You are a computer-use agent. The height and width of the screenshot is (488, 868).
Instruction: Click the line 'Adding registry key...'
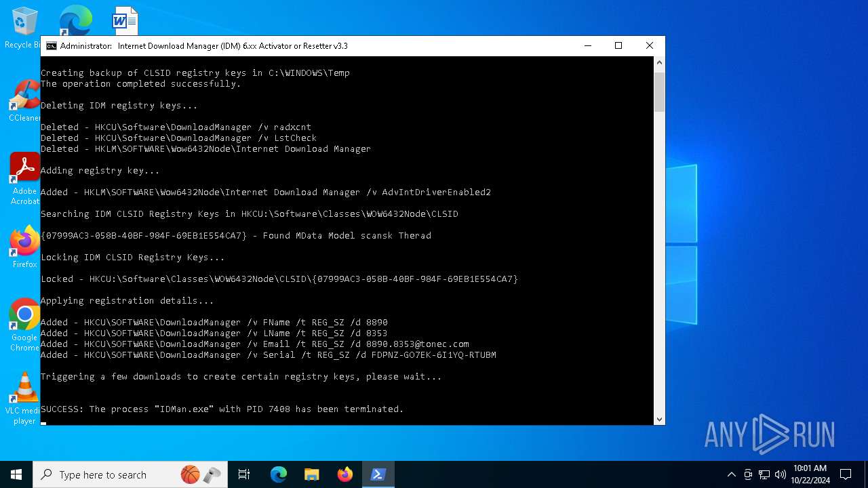point(100,170)
